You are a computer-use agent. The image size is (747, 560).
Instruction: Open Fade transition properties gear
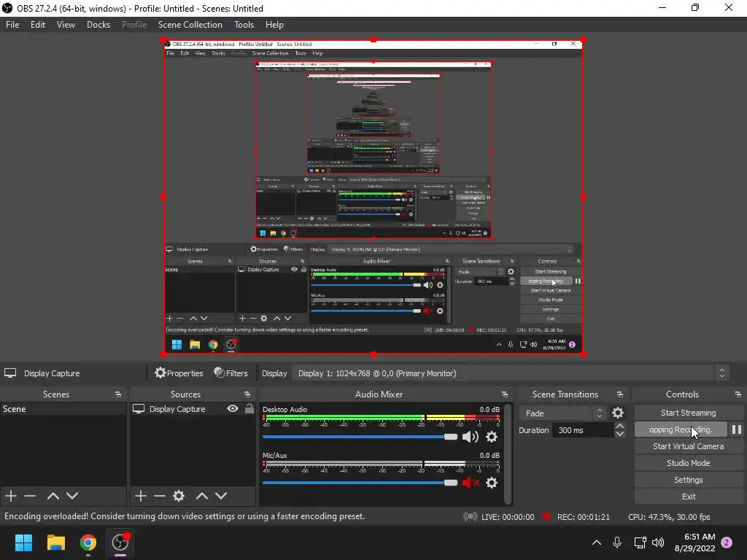click(618, 413)
